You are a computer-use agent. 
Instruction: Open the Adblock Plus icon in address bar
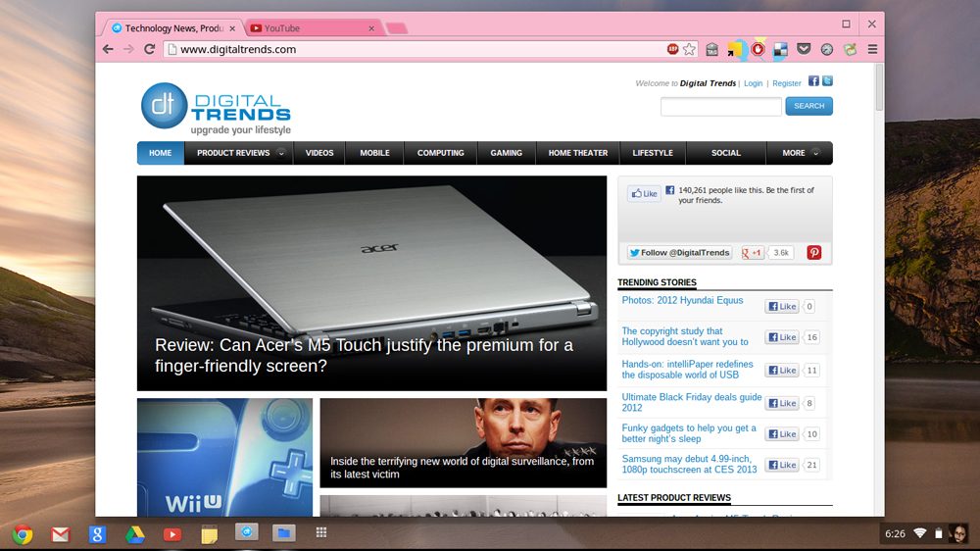coord(672,49)
